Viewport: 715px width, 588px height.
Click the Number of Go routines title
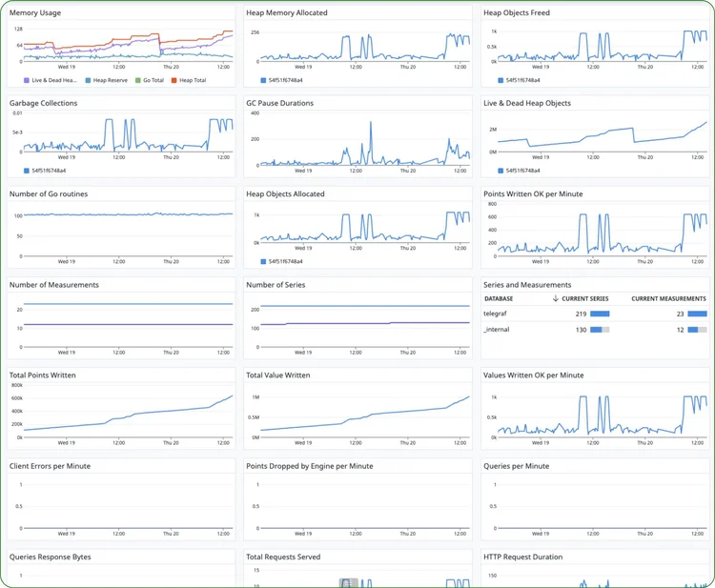pyautogui.click(x=49, y=193)
